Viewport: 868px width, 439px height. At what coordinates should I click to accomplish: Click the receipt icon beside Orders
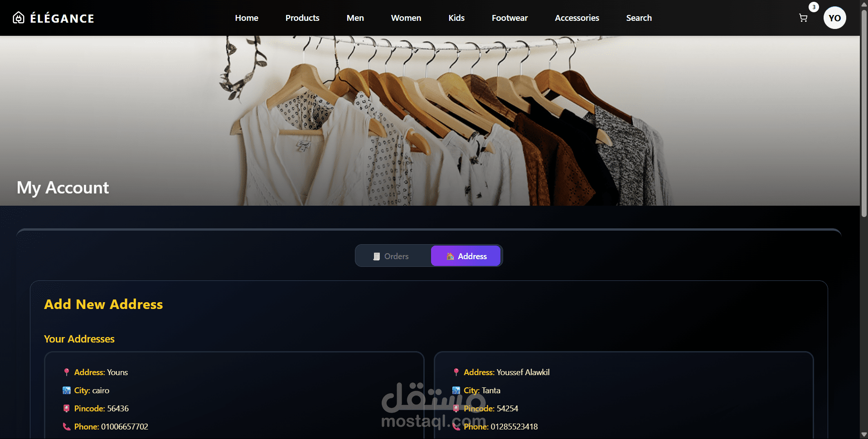(x=376, y=256)
